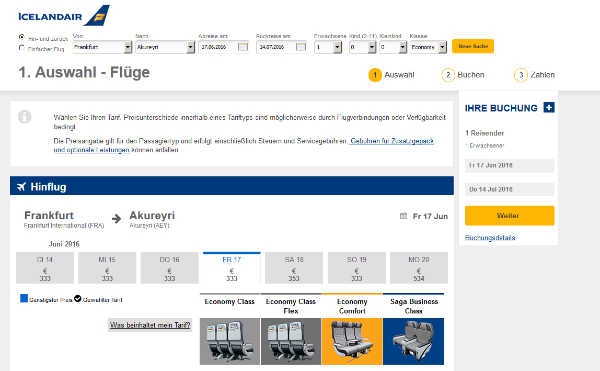Open the Erwachsene adults count dropdown
This screenshot has height=371, width=600.
point(328,47)
